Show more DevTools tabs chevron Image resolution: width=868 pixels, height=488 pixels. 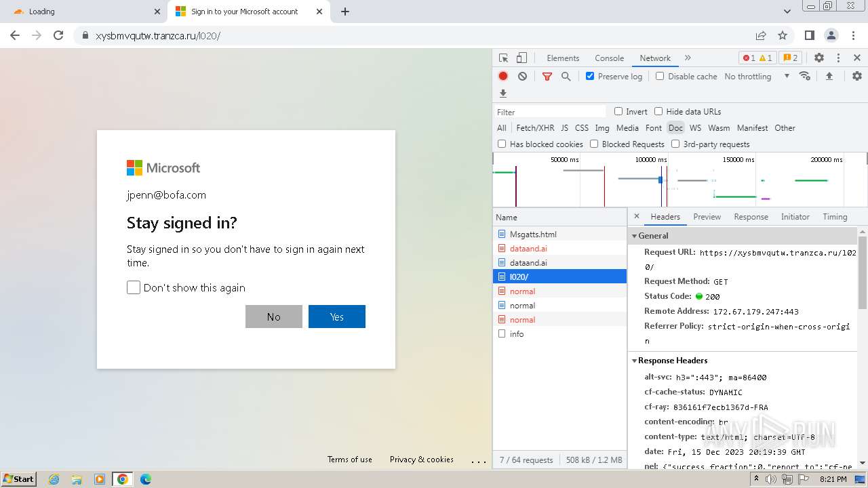pyautogui.click(x=688, y=58)
